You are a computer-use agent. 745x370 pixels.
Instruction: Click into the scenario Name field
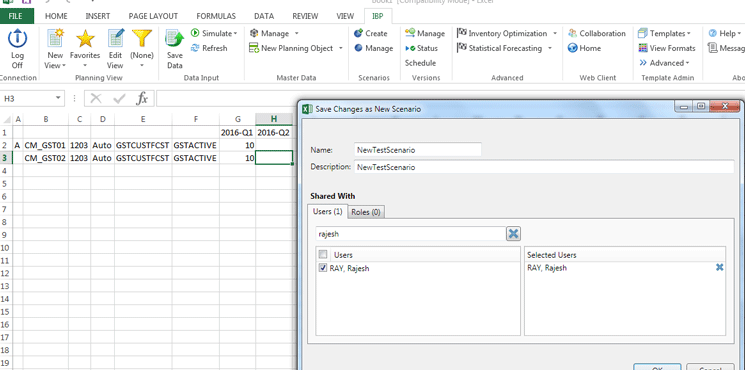tap(418, 150)
